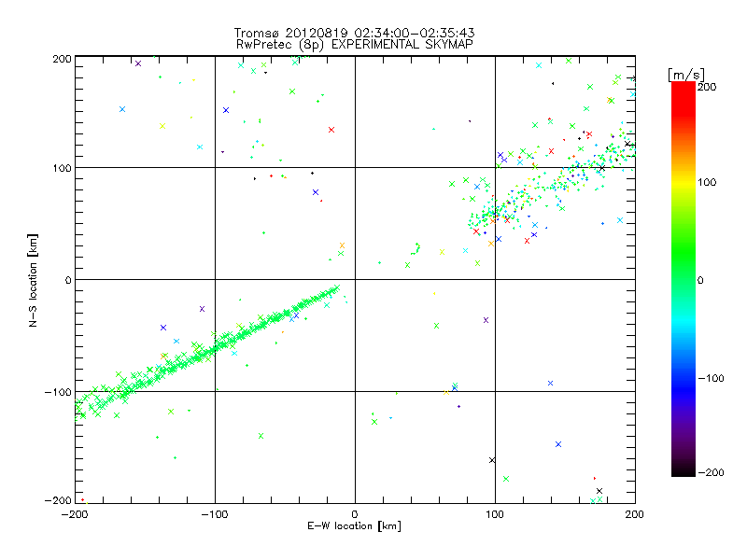Click the y-axis tick label '200'
The image size is (747, 560).
pyautogui.click(x=62, y=59)
